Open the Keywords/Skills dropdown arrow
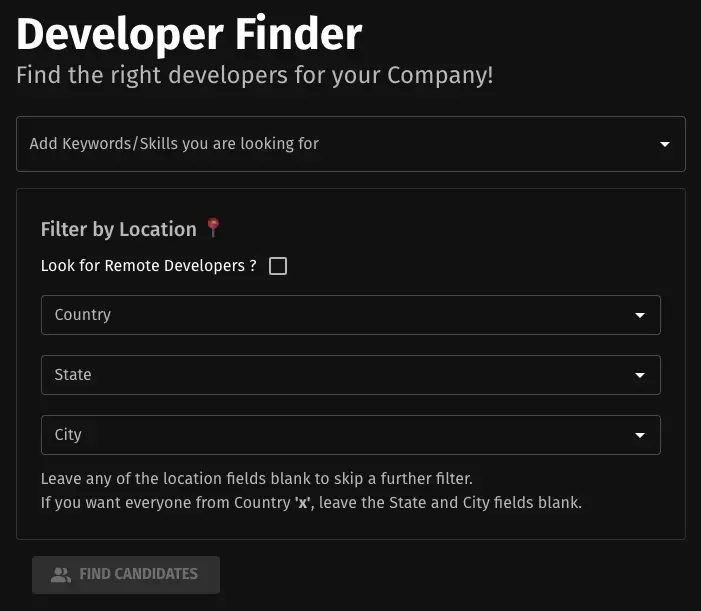 665,144
